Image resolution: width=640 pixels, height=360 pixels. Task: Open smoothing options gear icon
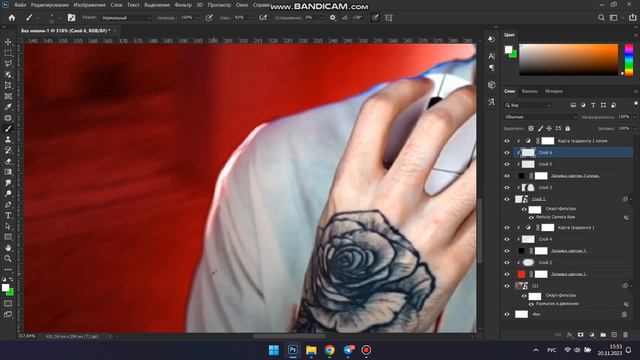[333, 18]
